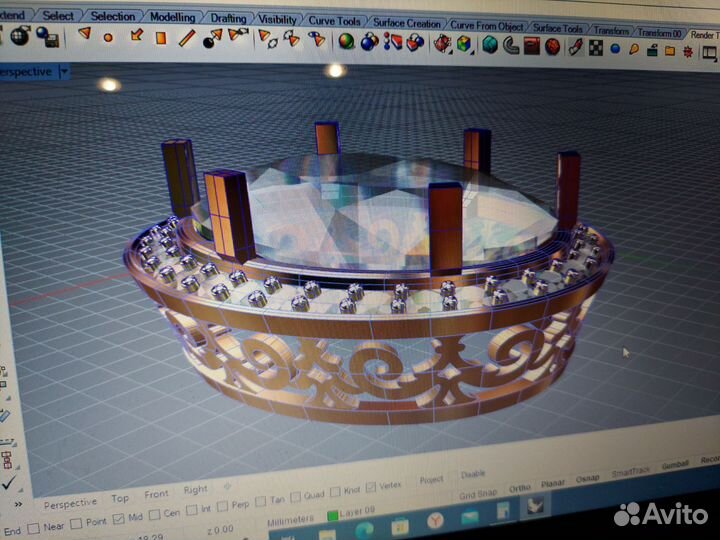
Task: Select the checkered Material tool icon
Action: [596, 48]
